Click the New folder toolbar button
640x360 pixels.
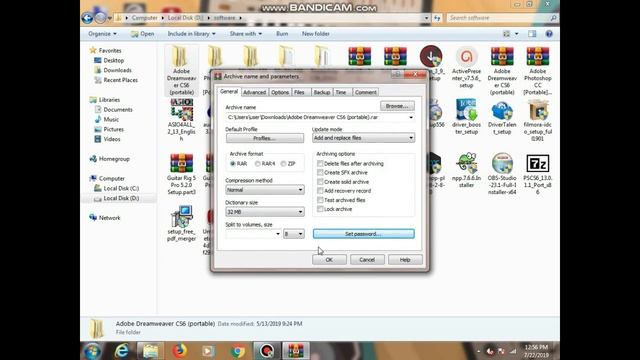pyautogui.click(x=316, y=34)
